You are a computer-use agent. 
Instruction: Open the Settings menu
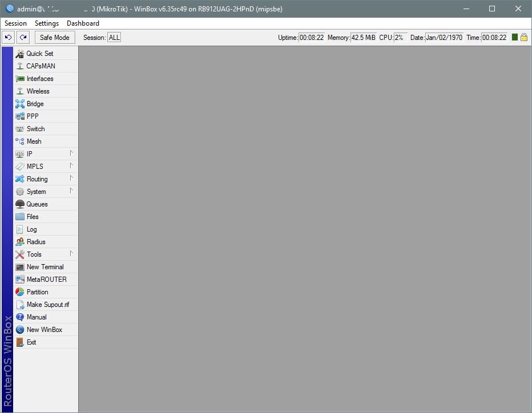tap(47, 23)
